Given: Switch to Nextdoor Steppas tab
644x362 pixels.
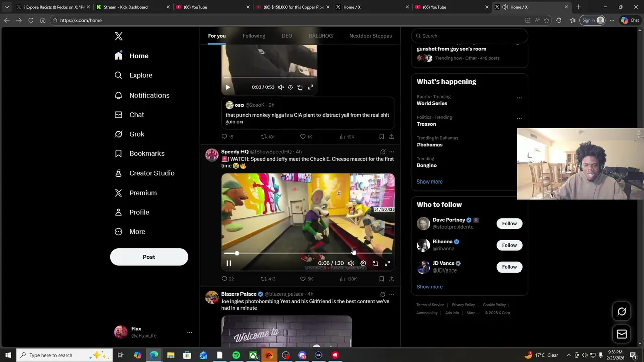Looking at the screenshot, I should pos(370,36).
